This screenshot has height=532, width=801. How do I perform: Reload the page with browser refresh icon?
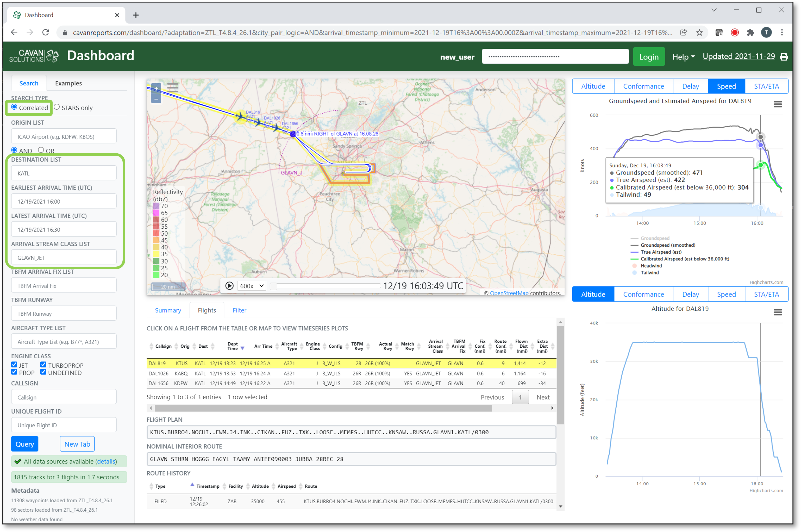(46, 33)
